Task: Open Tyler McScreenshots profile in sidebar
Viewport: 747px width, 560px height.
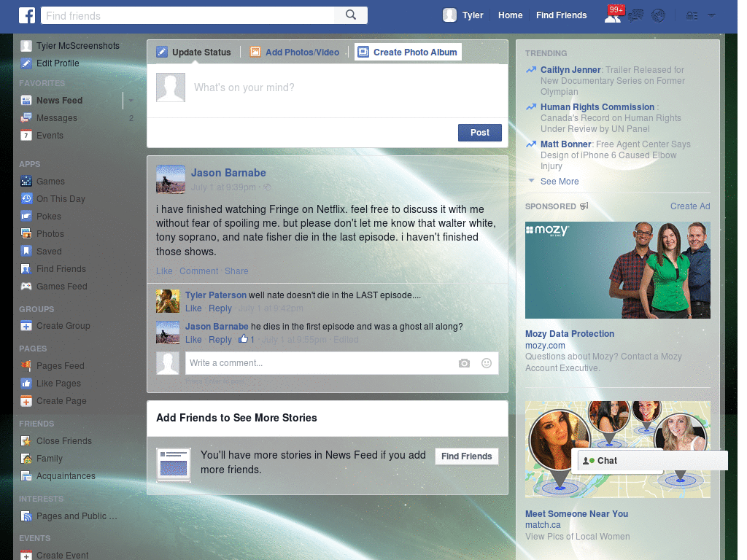Action: click(x=70, y=46)
